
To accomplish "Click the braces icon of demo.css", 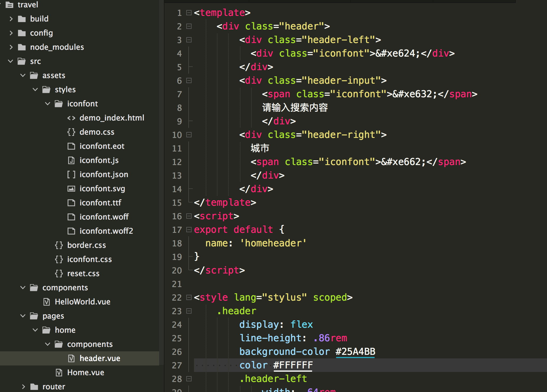I will (71, 132).
